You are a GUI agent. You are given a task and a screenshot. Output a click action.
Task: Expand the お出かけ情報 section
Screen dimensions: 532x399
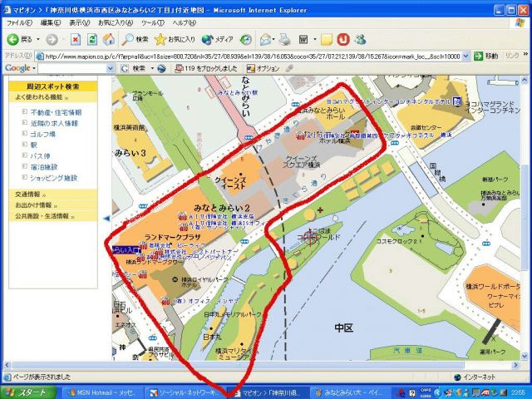(x=37, y=205)
